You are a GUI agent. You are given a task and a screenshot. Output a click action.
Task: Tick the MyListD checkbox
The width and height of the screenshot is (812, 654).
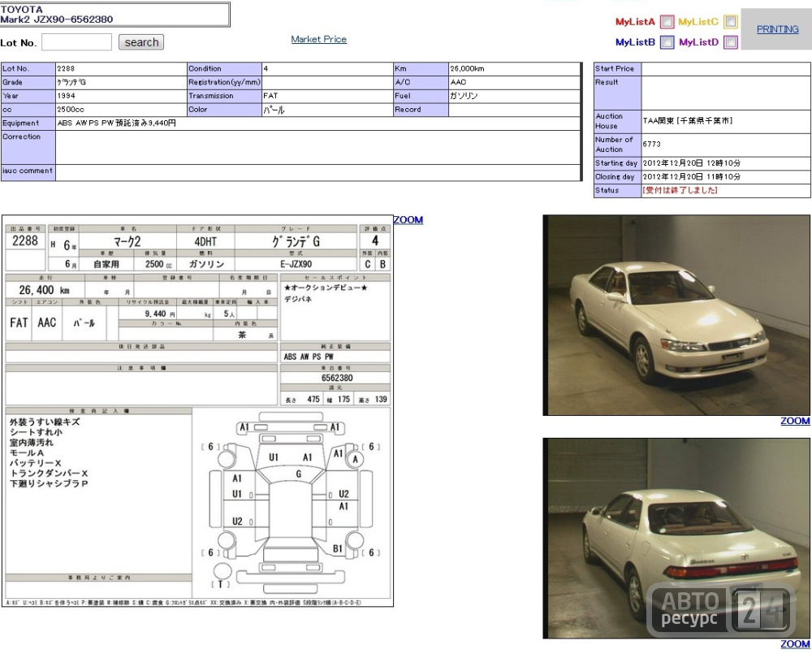730,42
